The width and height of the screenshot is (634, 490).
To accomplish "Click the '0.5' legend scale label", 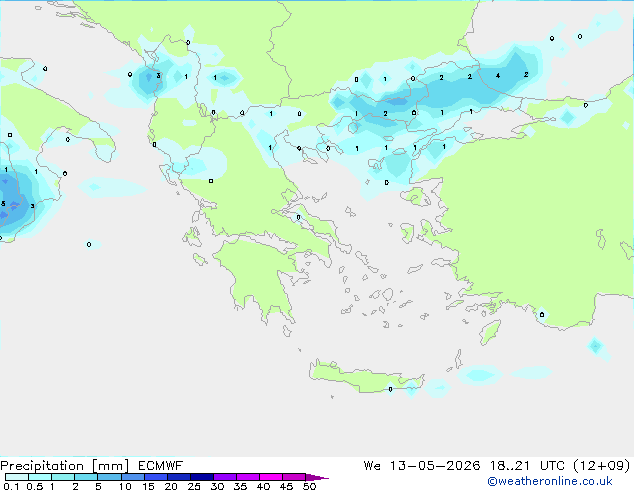I will [x=35, y=486].
